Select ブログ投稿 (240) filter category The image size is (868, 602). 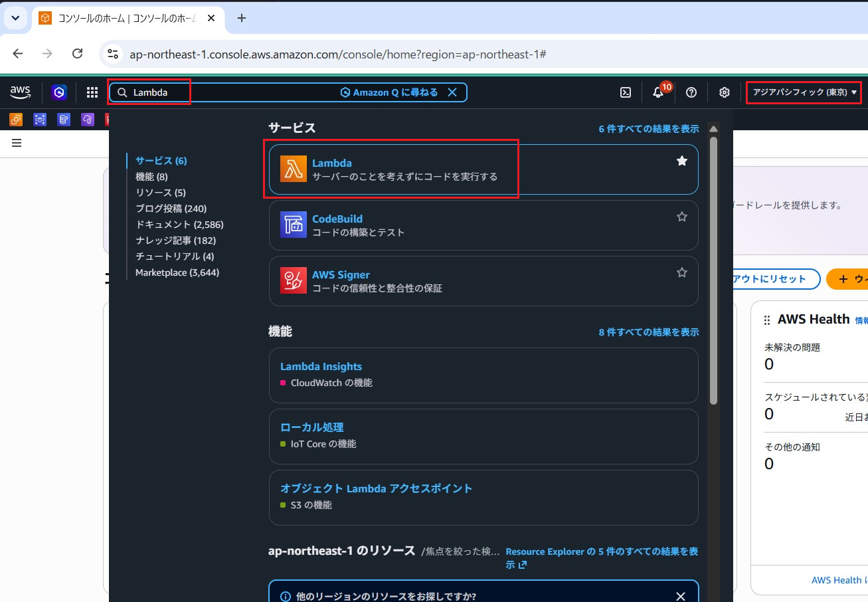[x=171, y=209]
